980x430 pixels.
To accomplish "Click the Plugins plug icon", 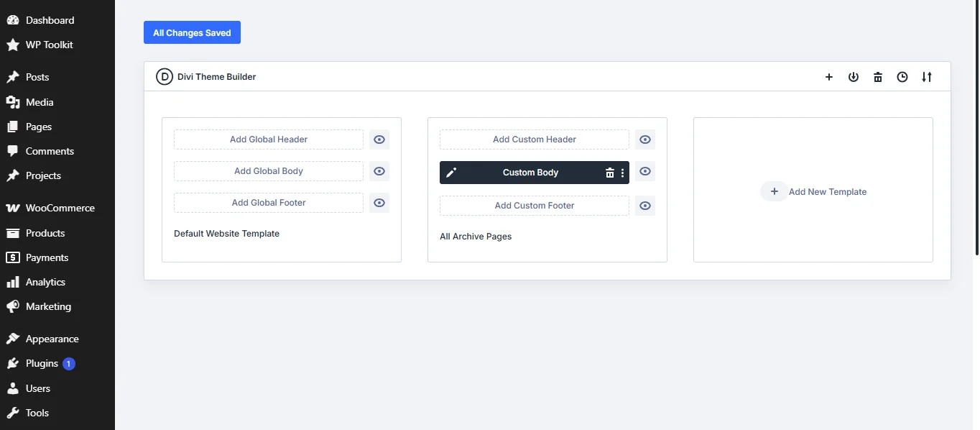I will tap(13, 364).
